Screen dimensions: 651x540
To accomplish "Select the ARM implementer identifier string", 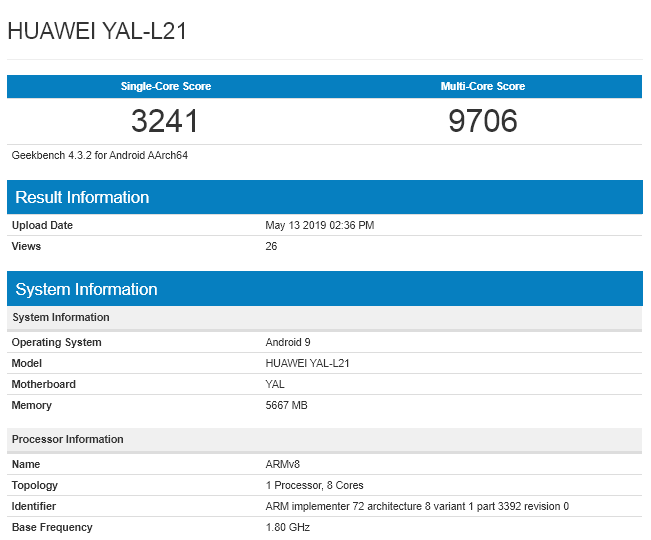I will click(417, 507).
